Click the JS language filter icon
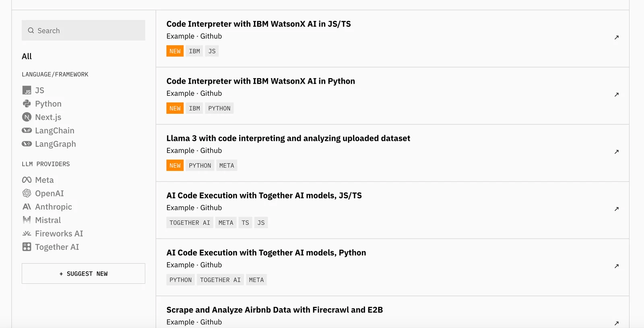Image resolution: width=644 pixels, height=328 pixels. tap(27, 91)
